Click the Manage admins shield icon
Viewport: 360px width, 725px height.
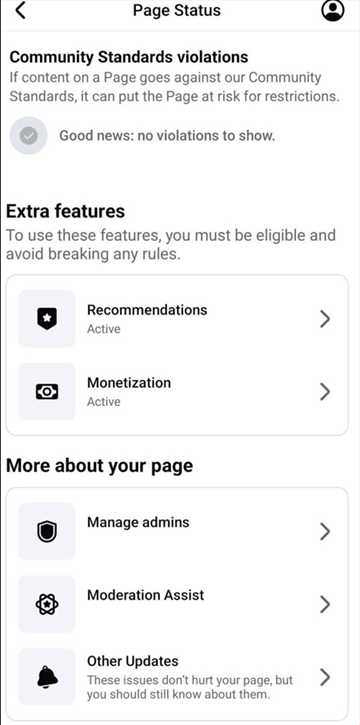[47, 531]
